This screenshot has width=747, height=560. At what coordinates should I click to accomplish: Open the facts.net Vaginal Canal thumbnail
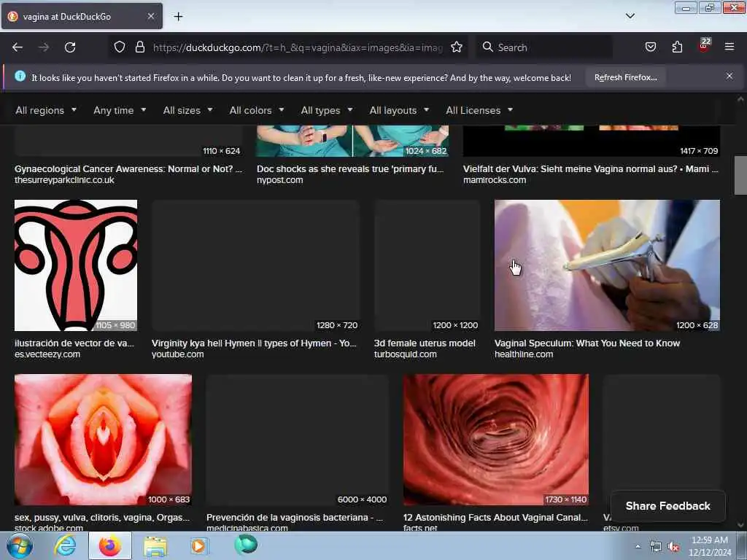496,440
